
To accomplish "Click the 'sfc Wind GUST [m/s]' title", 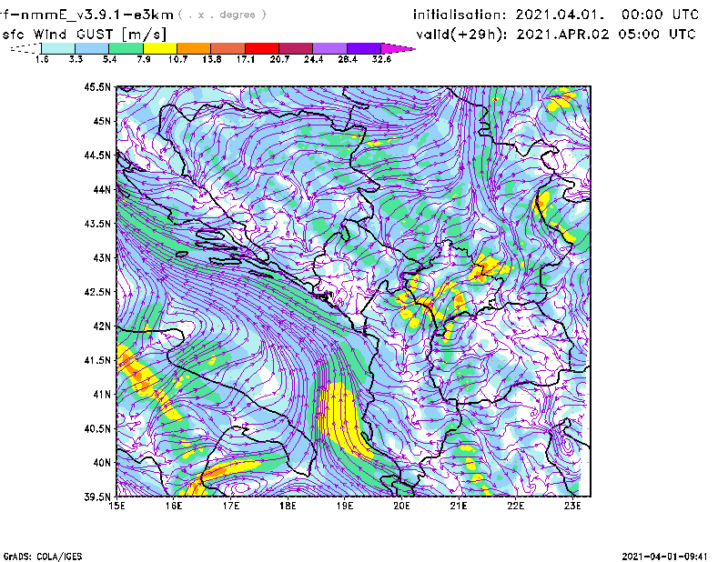I will coord(85,35).
